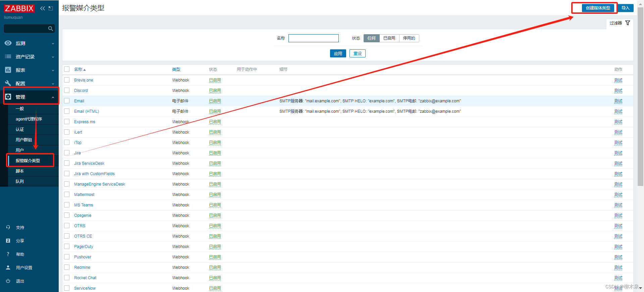Click the chart icon for Reports
Image resolution: width=644 pixels, height=292 pixels.
(x=8, y=70)
